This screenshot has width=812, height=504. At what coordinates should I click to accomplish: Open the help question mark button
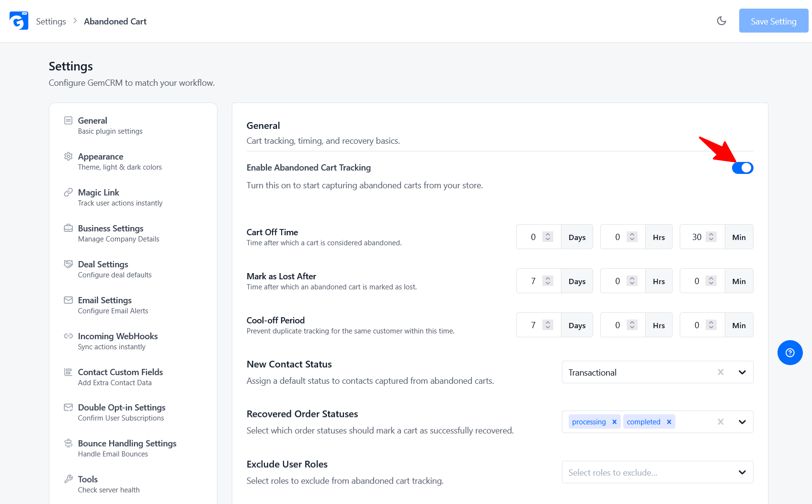pos(790,353)
